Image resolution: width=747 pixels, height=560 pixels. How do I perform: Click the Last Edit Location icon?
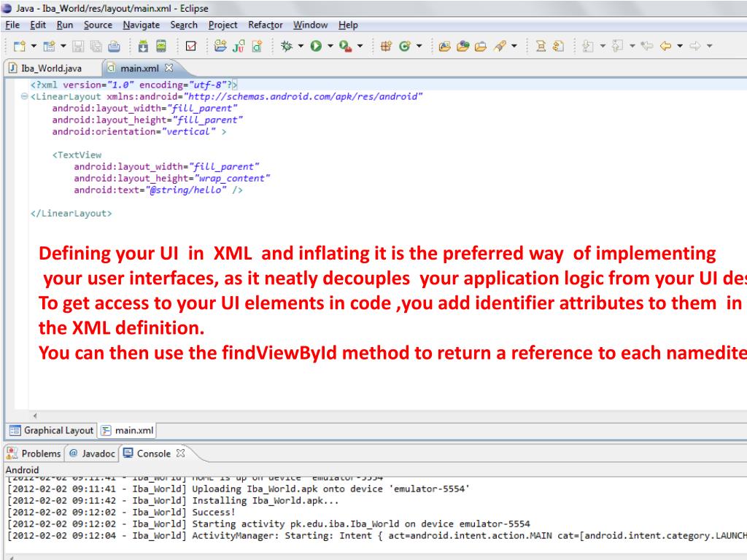(x=647, y=46)
